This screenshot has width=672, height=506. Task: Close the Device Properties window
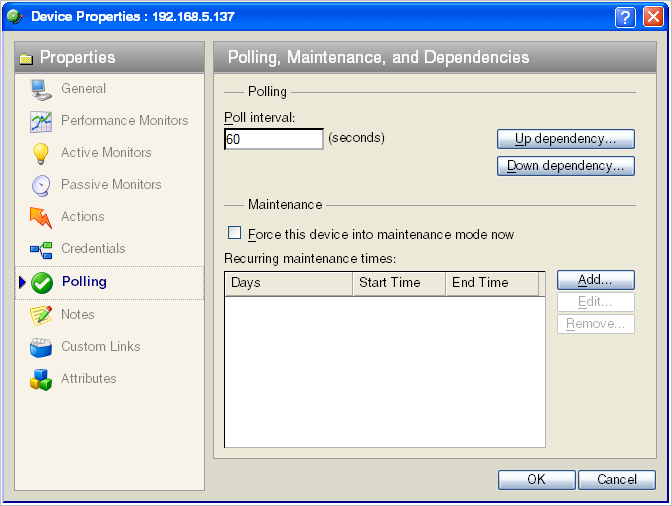pyautogui.click(x=654, y=17)
